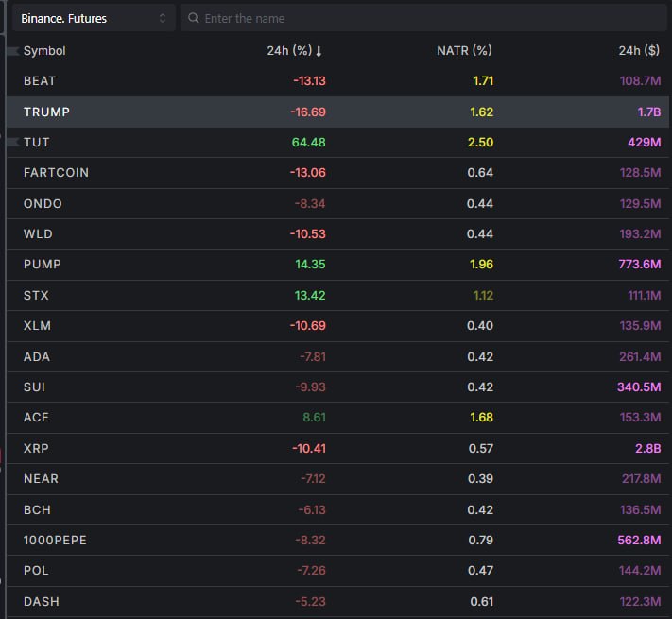Select the STX symbol row
The image size is (672, 619).
337,295
